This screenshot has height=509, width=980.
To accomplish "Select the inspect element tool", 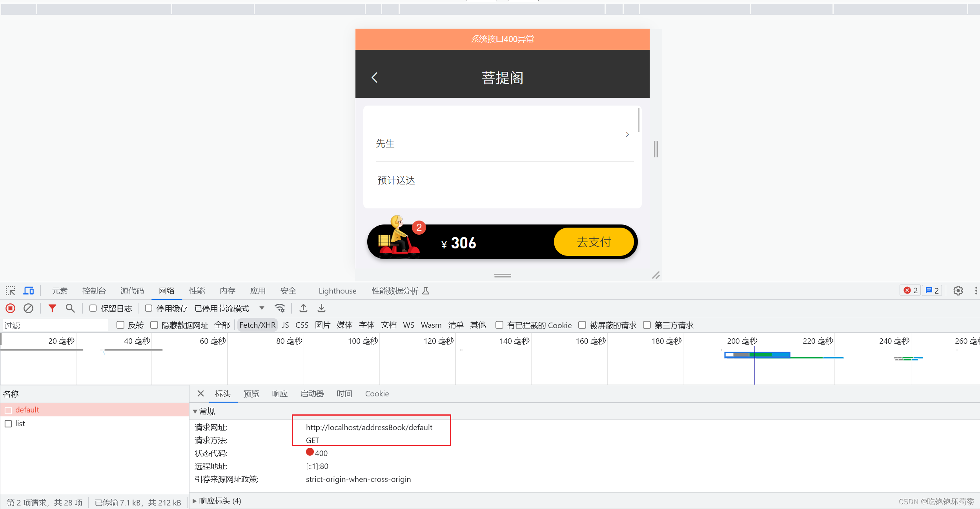I will 10,290.
